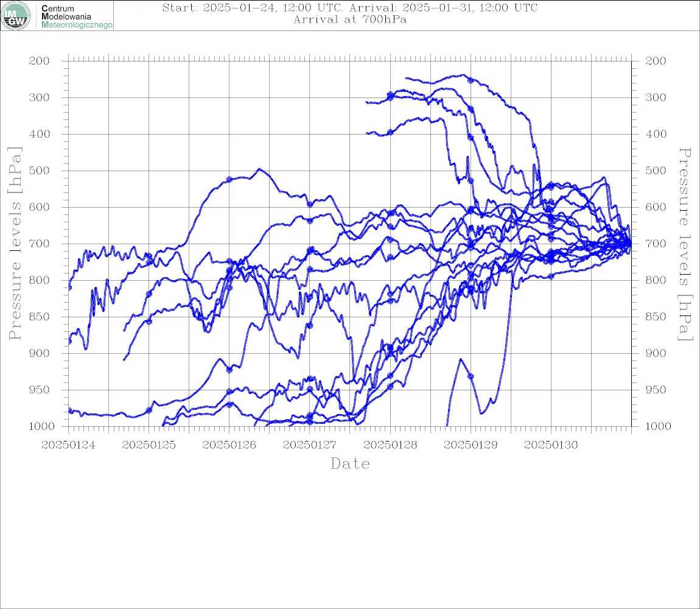Click the right axis 600 label
The width and height of the screenshot is (700, 609).
pyautogui.click(x=656, y=207)
